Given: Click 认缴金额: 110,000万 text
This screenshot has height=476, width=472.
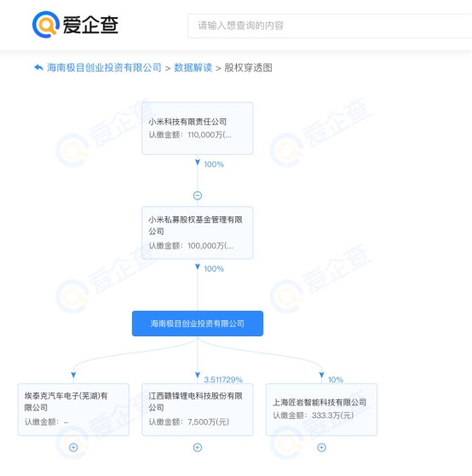Looking at the screenshot, I should [190, 135].
